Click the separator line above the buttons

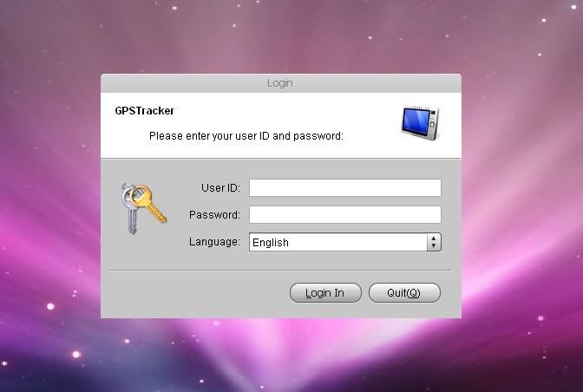coord(280,271)
